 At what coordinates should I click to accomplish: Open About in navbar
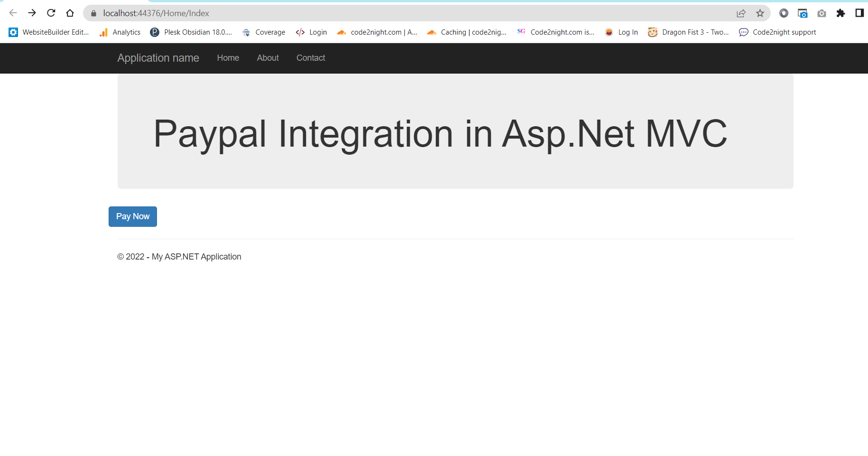tap(268, 58)
